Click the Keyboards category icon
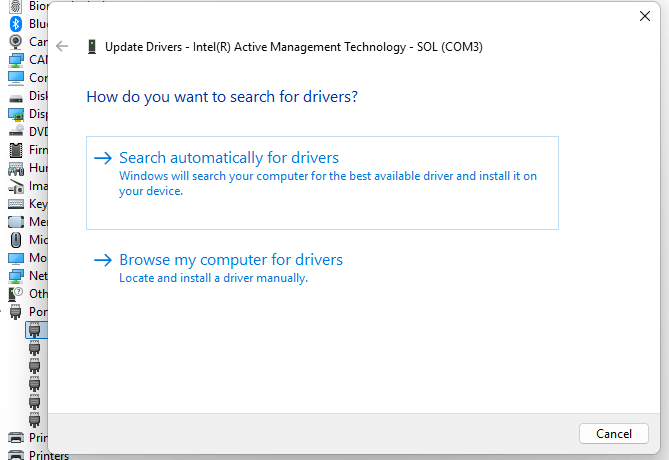The image size is (669, 460). (x=16, y=204)
